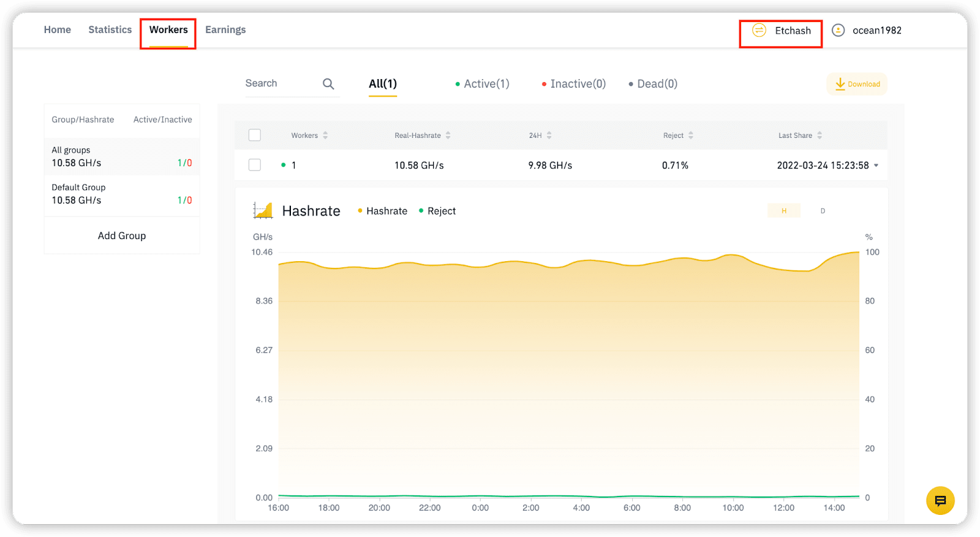The width and height of the screenshot is (980, 537).
Task: Go to the Home tab
Action: [x=58, y=29]
